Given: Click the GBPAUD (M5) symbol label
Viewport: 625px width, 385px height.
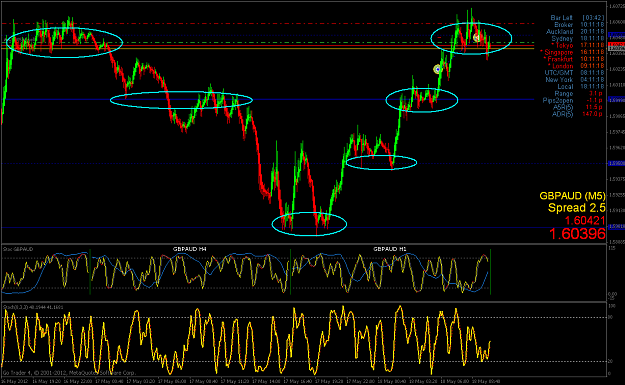Looking at the screenshot, I should (x=572, y=196).
